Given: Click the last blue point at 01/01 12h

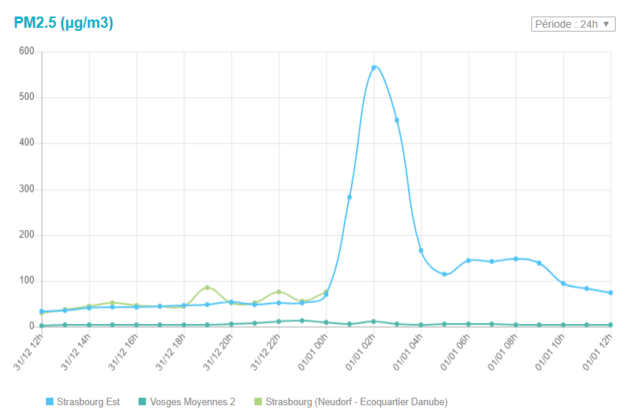Looking at the screenshot, I should click(x=610, y=293).
